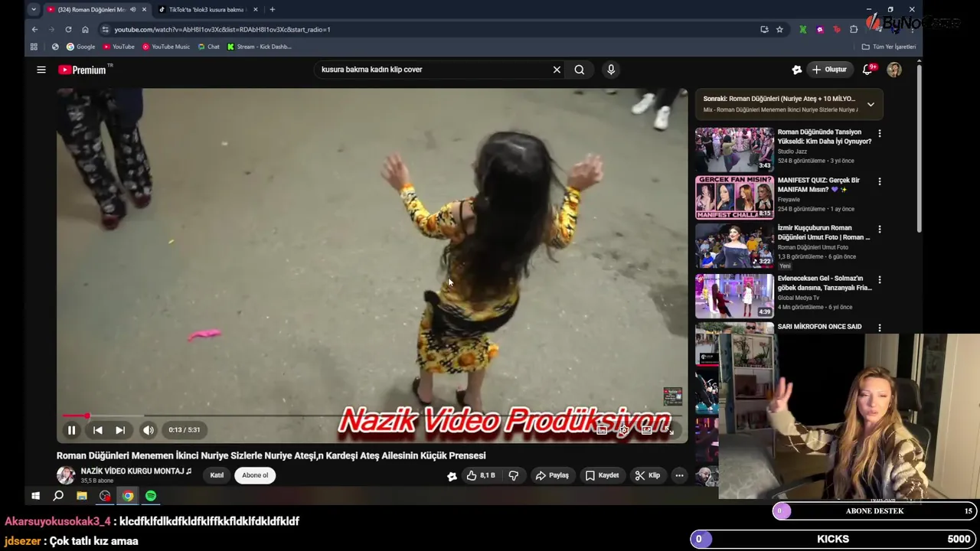Viewport: 980px width, 551px height.
Task: Open player settings gear
Action: tap(624, 430)
